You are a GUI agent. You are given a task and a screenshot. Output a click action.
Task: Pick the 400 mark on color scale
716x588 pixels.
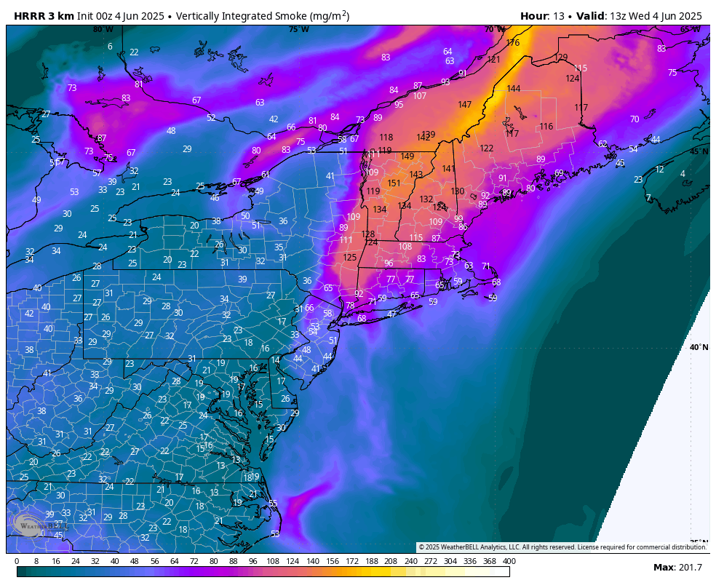[x=509, y=561]
